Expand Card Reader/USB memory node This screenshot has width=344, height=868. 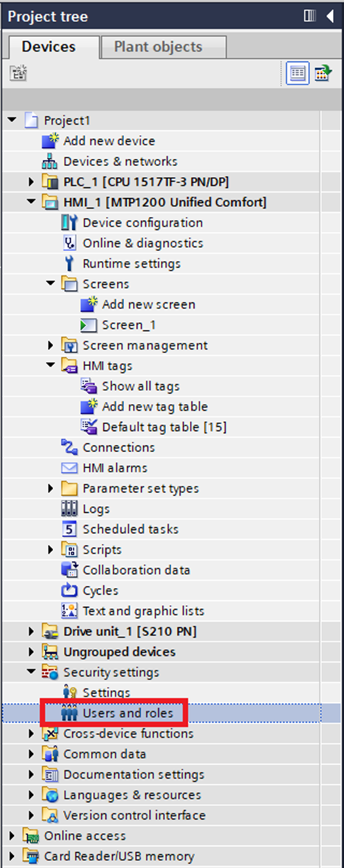(12, 856)
